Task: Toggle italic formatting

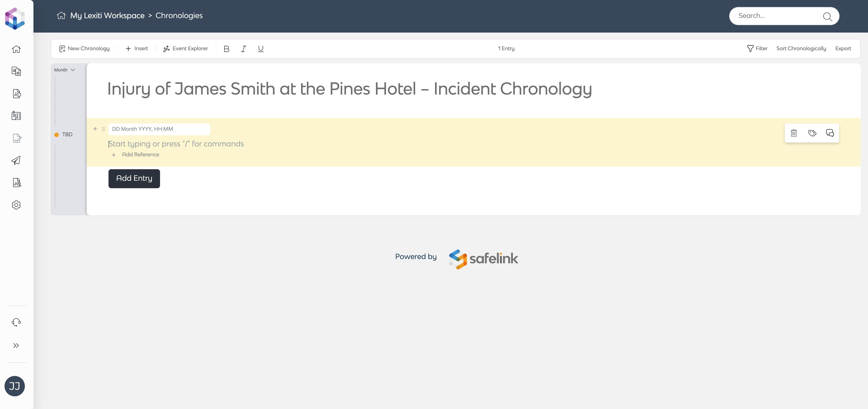Action: point(244,49)
